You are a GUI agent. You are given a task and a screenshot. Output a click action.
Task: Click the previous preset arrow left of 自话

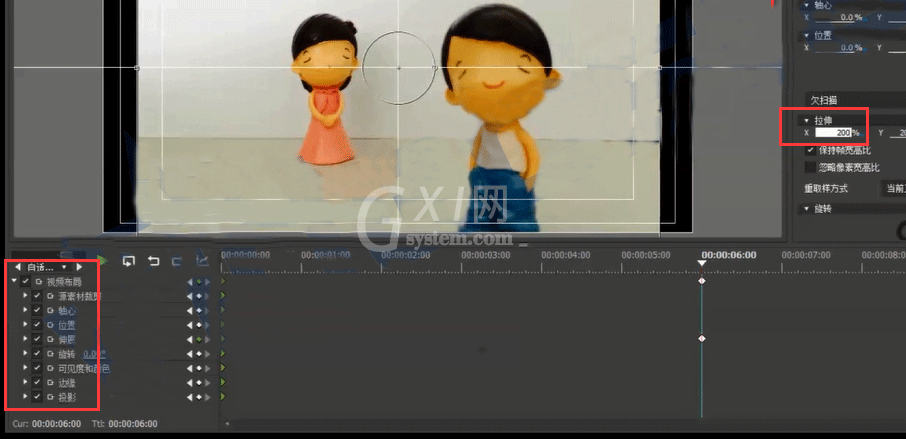click(x=17, y=267)
